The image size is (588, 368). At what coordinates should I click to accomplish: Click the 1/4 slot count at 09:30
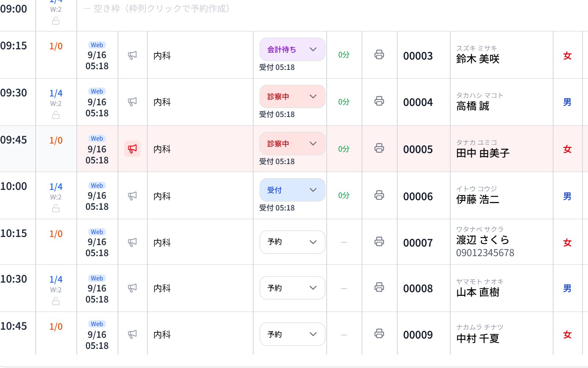[x=56, y=93]
